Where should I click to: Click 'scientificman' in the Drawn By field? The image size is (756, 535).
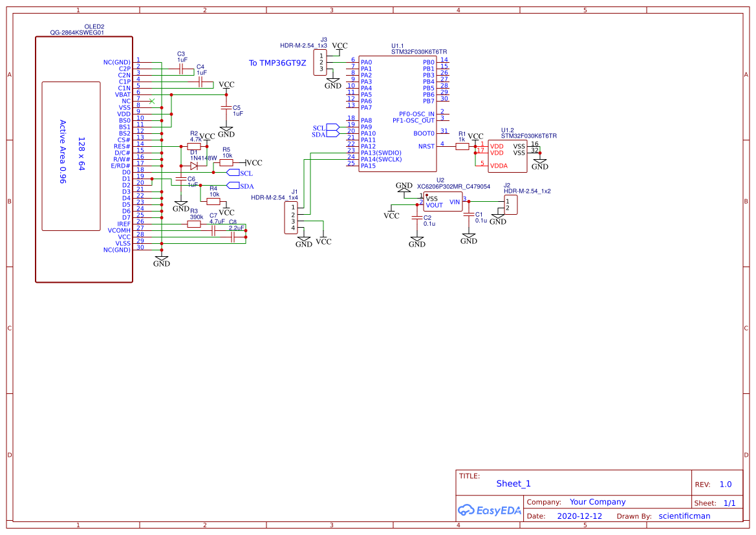[x=686, y=516]
